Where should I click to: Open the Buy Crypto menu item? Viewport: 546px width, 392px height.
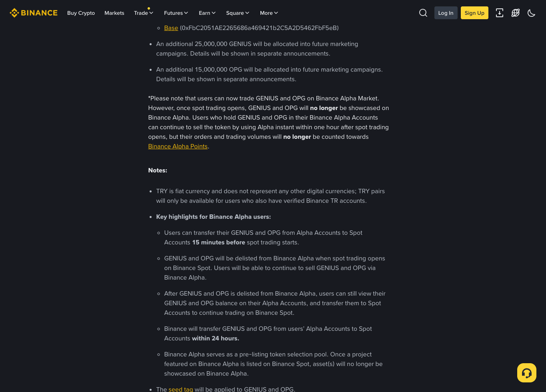coord(81,13)
